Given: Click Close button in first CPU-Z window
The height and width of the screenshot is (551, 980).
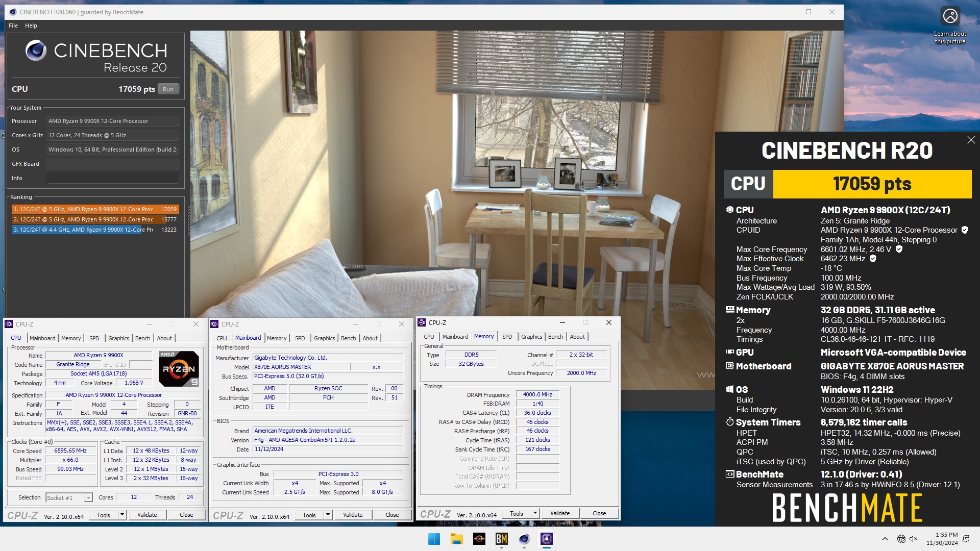Looking at the screenshot, I should (186, 515).
